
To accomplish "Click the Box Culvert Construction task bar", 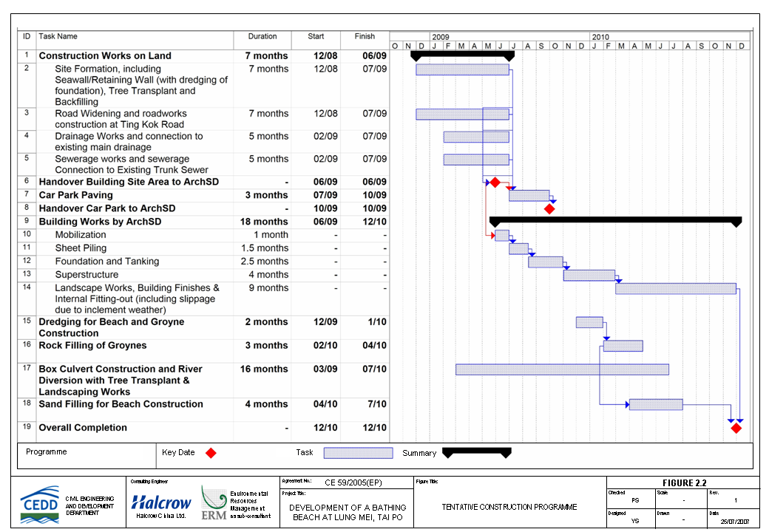I will [562, 369].
